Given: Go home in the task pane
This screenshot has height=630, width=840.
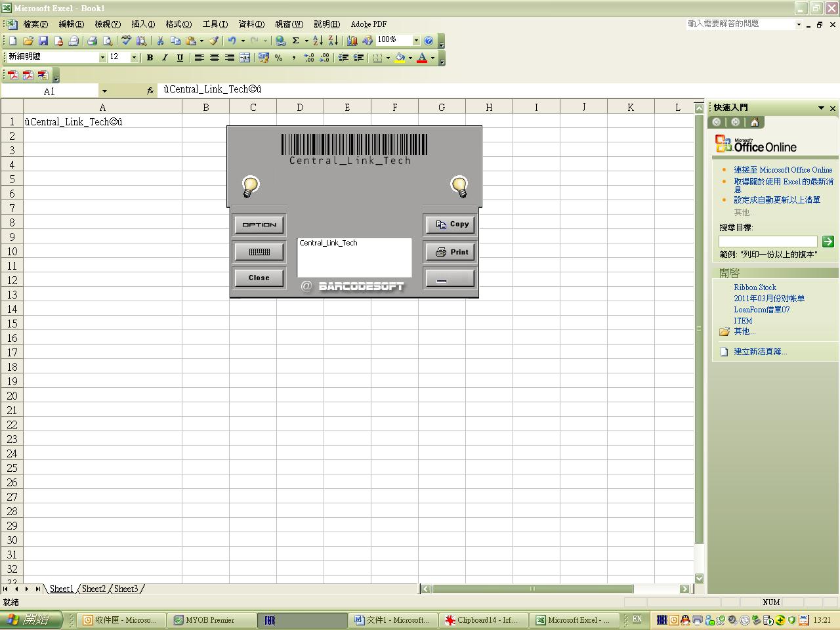Looking at the screenshot, I should pos(755,122).
